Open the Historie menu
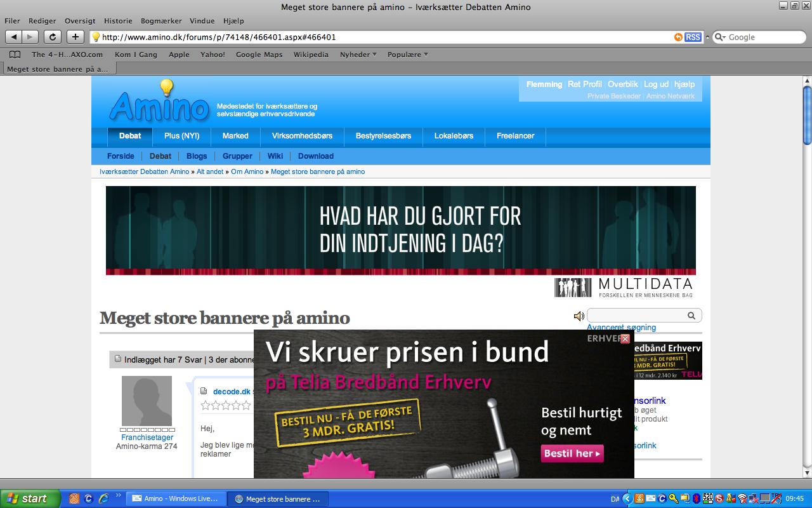Viewport: 812px width, 508px height. [x=118, y=21]
